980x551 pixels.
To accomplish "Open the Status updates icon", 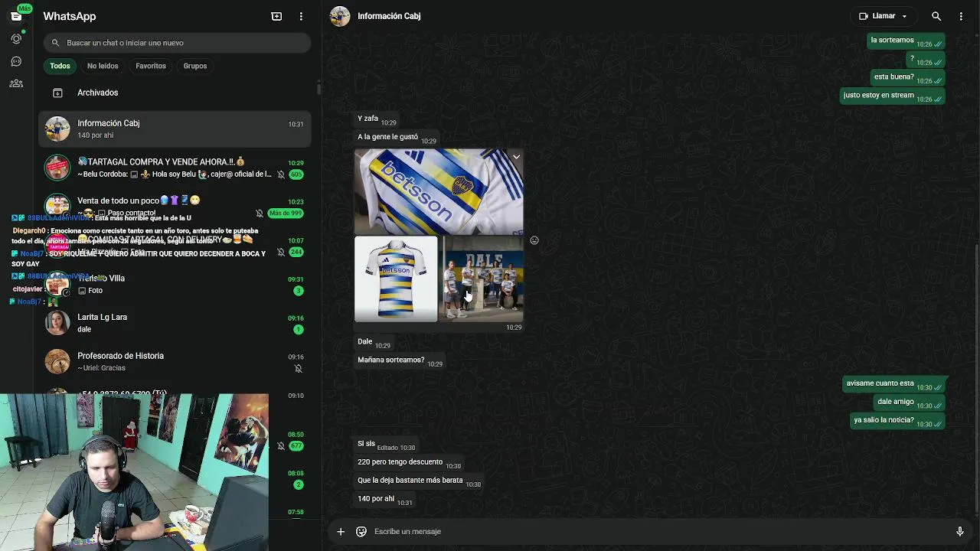I will click(x=16, y=38).
